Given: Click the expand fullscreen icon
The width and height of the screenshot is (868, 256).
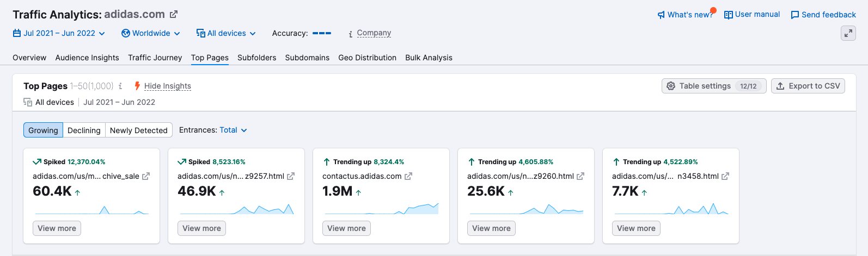Looking at the screenshot, I should 848,34.
